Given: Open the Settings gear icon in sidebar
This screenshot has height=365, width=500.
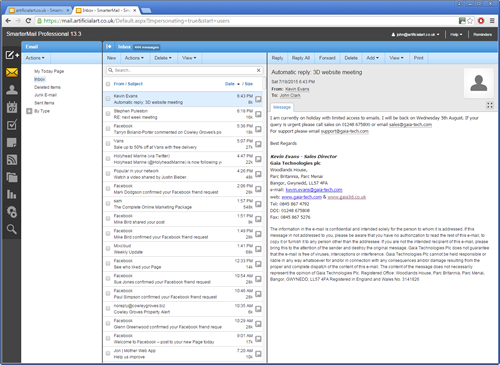Looking at the screenshot, I should click(12, 212).
